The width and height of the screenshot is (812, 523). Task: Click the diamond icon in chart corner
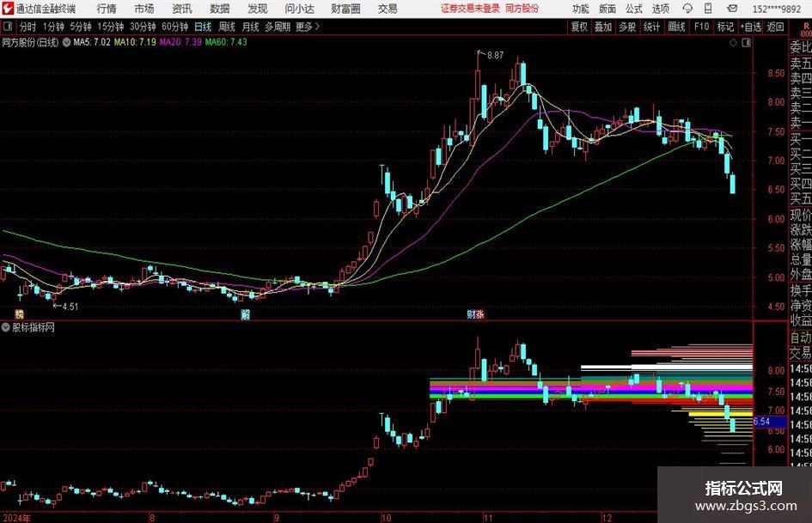(733, 43)
